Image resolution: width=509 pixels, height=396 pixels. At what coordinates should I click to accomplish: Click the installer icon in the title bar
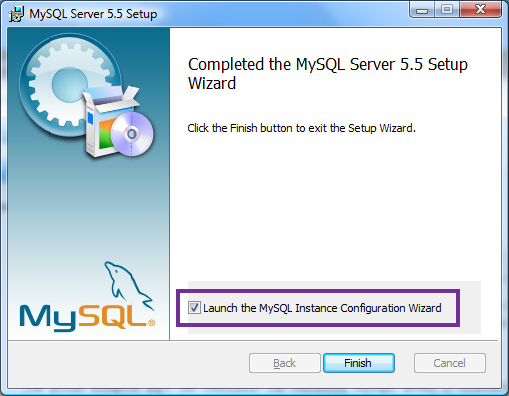(x=16, y=14)
